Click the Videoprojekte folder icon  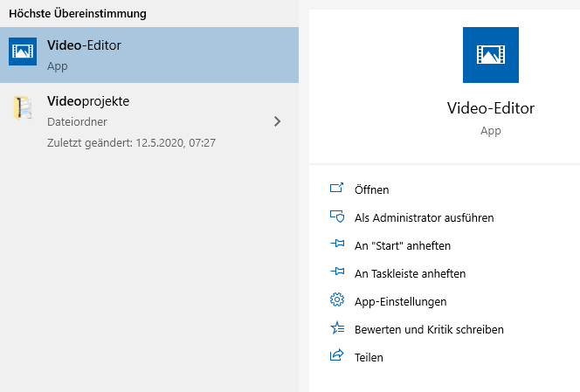pos(23,108)
